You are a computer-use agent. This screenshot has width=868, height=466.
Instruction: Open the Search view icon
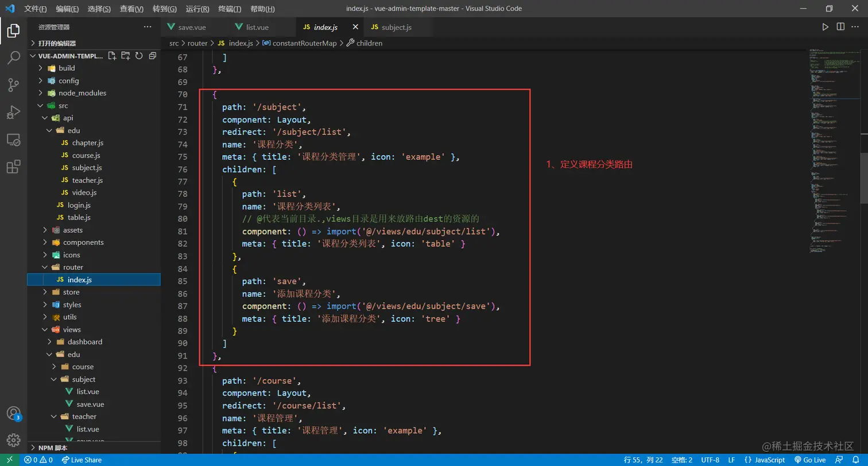(x=13, y=58)
